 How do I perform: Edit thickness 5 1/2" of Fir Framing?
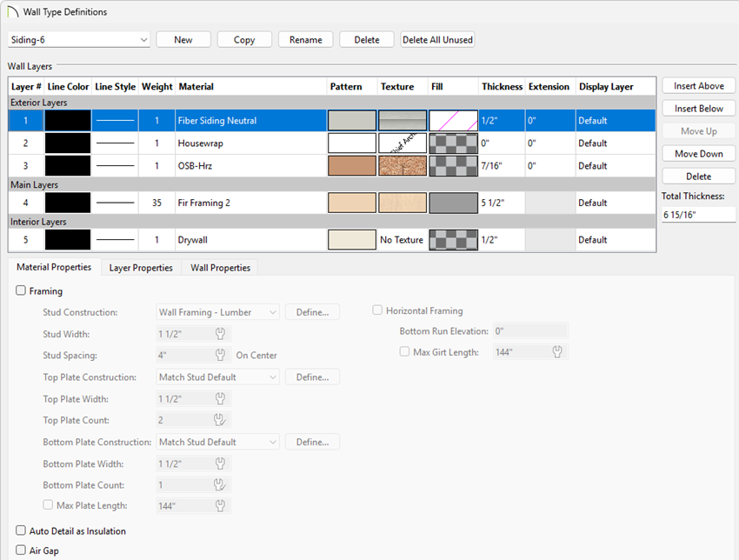(502, 203)
